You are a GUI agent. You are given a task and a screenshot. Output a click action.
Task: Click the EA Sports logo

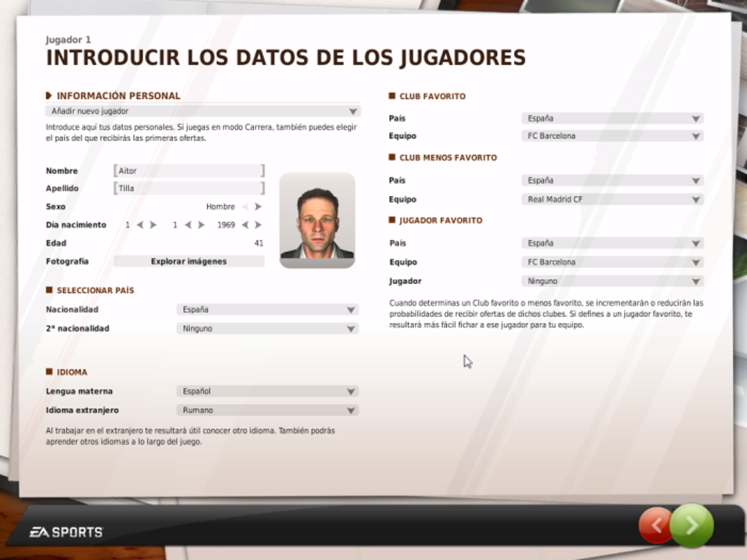click(x=66, y=532)
